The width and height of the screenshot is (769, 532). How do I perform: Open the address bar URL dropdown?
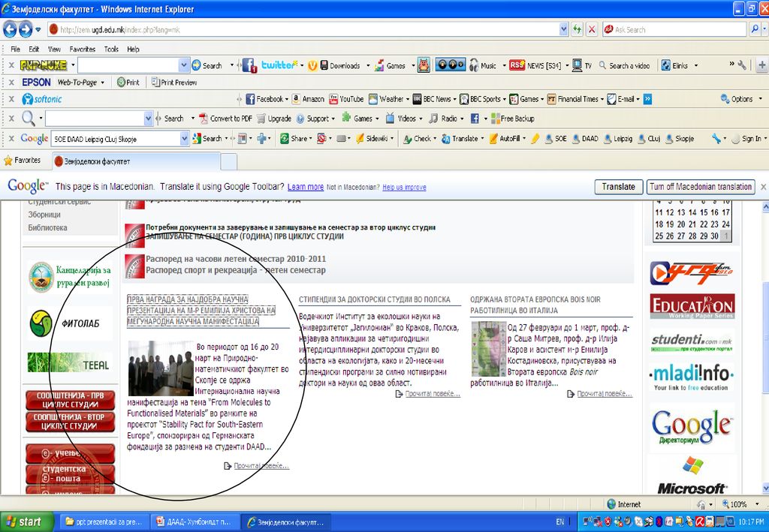pos(563,29)
